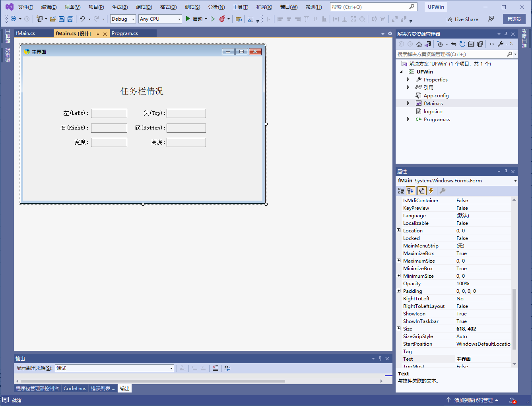
Task: Open the 格式(O) menu
Action: click(168, 7)
